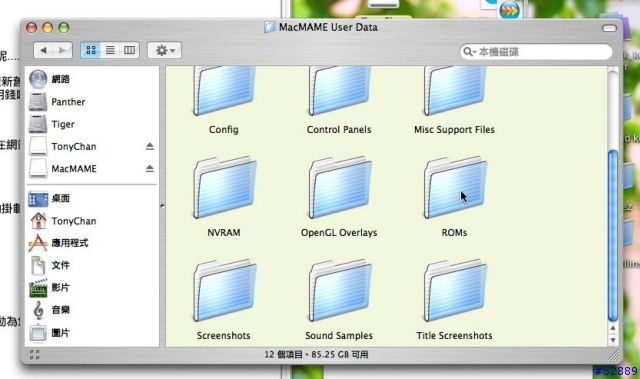The image size is (640, 379).
Task: Click scrollbar up arrow
Action: click(x=613, y=328)
